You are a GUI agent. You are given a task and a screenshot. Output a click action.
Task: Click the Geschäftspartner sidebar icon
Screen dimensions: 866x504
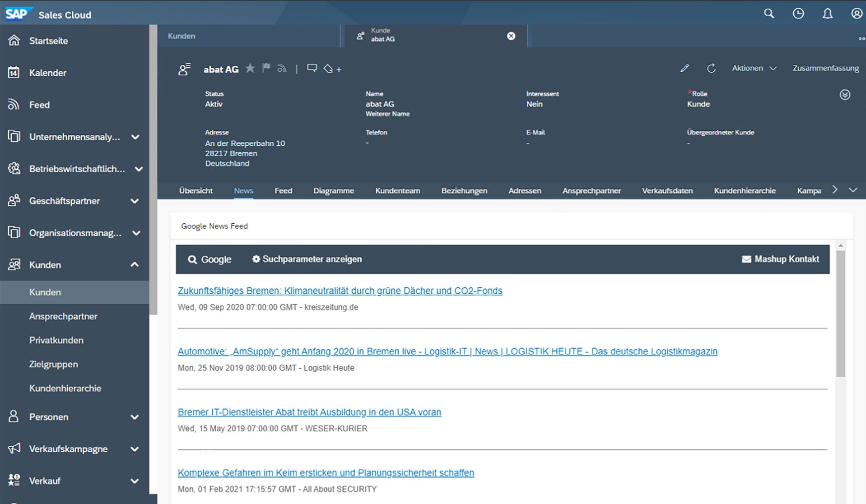pos(14,200)
